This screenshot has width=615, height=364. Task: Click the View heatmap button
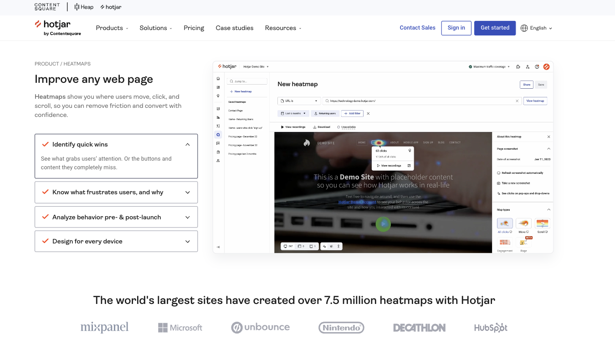(535, 101)
